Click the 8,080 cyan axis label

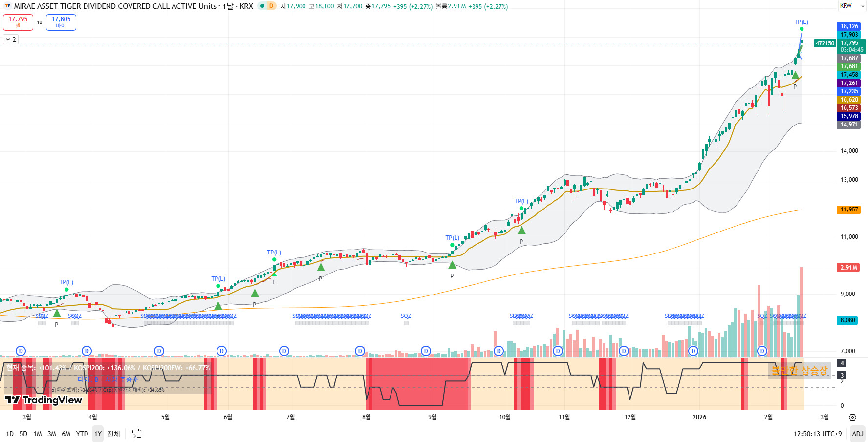(x=848, y=320)
